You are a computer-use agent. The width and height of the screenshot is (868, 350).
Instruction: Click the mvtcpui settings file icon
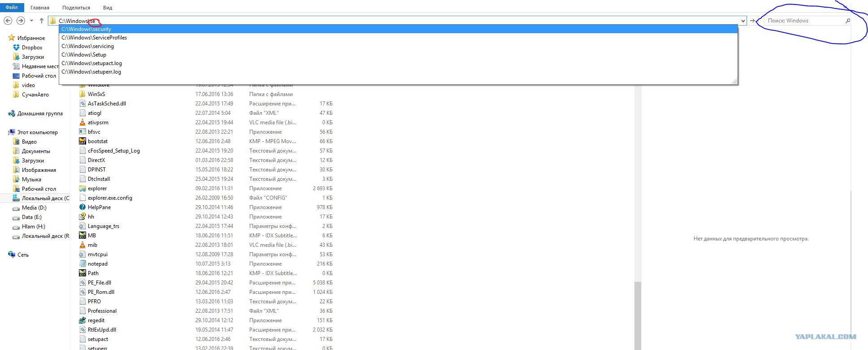(82, 254)
